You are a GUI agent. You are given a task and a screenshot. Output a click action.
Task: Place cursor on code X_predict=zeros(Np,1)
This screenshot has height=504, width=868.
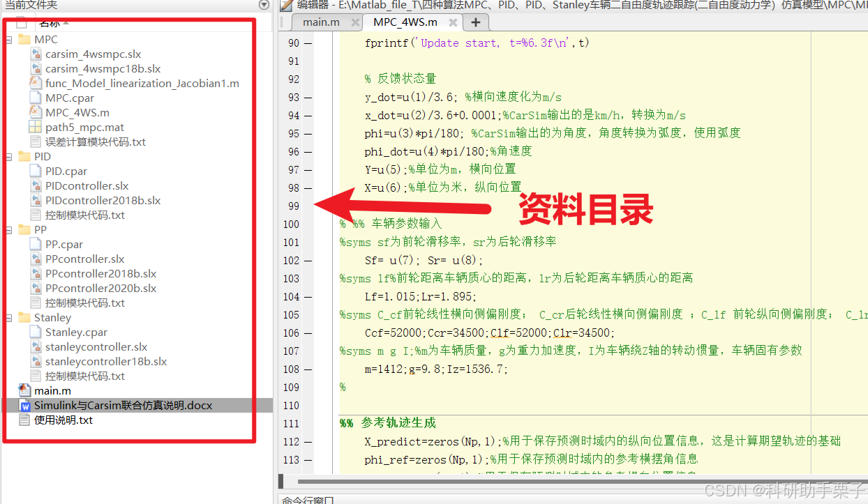(431, 442)
